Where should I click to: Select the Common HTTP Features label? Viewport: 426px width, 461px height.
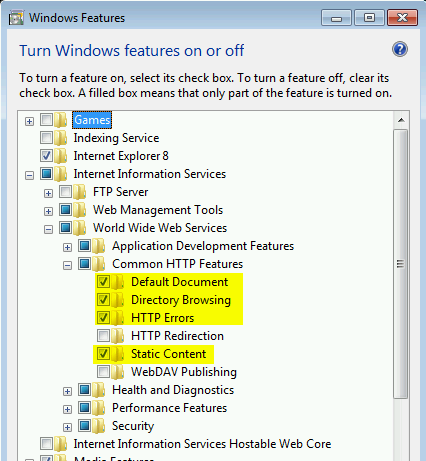click(x=177, y=264)
